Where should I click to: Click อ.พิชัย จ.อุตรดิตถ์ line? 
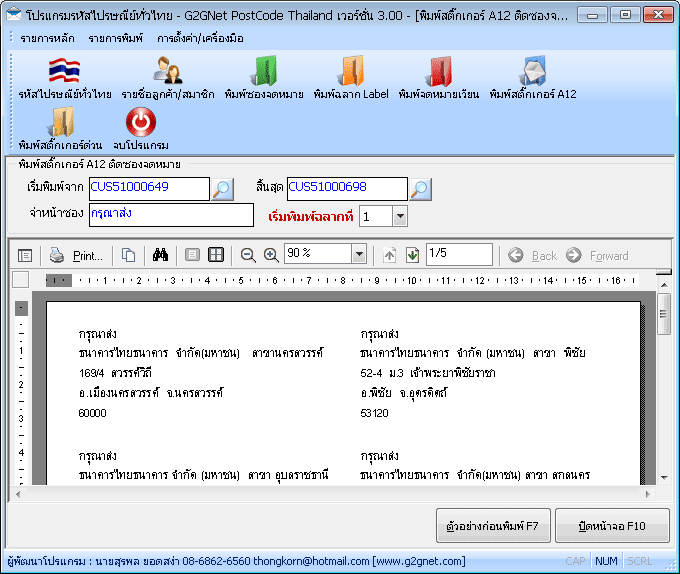point(403,393)
